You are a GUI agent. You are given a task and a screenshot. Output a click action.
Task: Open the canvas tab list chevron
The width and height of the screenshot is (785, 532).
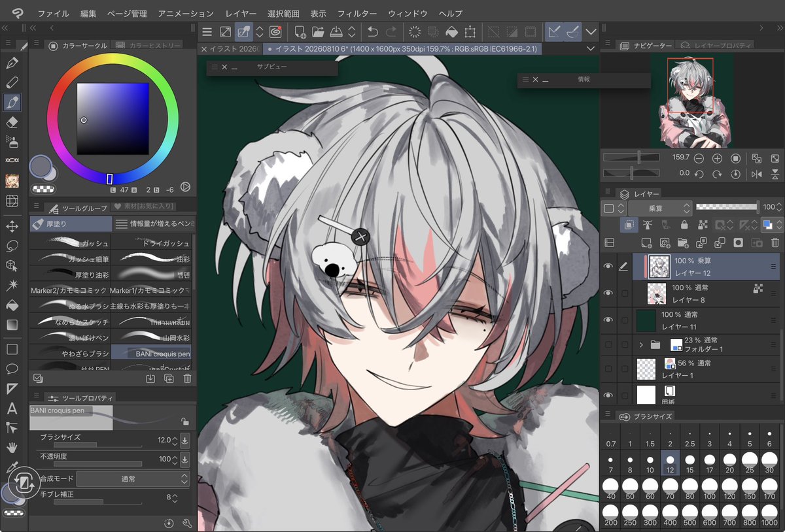tap(591, 49)
